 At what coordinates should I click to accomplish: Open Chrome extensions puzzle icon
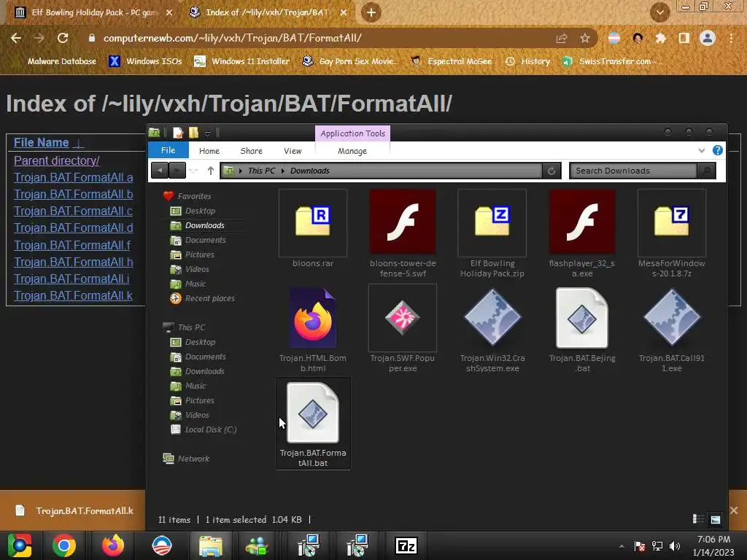660,38
